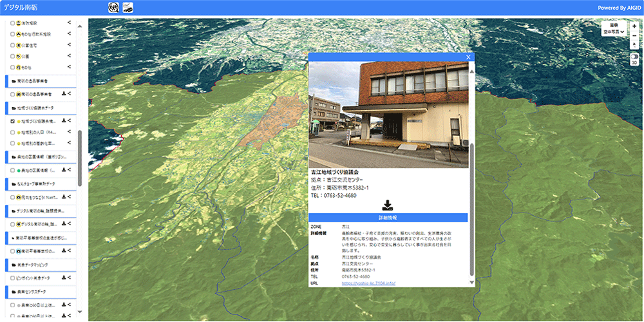Click the 吉江交流センター building photo
This screenshot has width=644, height=322.
pos(388,115)
